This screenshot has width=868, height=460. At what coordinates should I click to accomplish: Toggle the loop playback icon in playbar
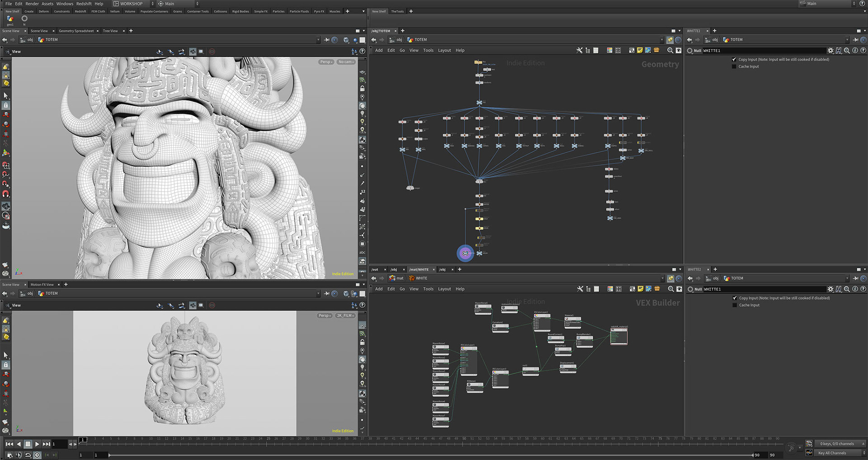(28, 455)
